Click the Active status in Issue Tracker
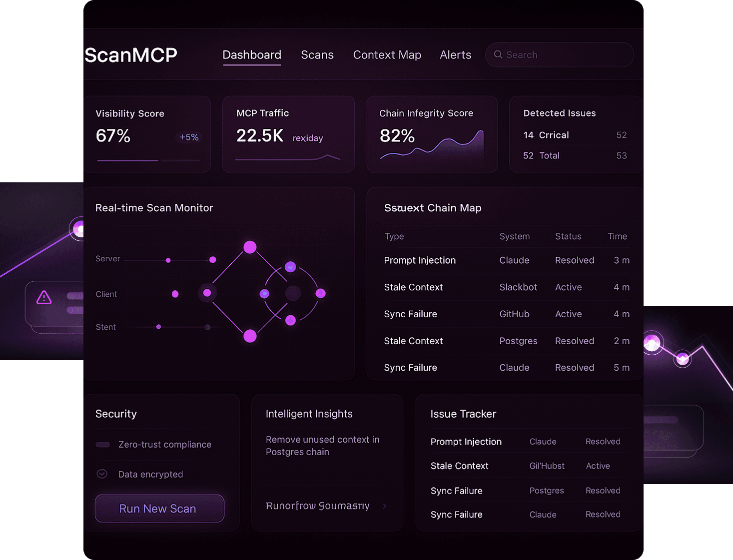Screen dimensions: 733x560 598,466
